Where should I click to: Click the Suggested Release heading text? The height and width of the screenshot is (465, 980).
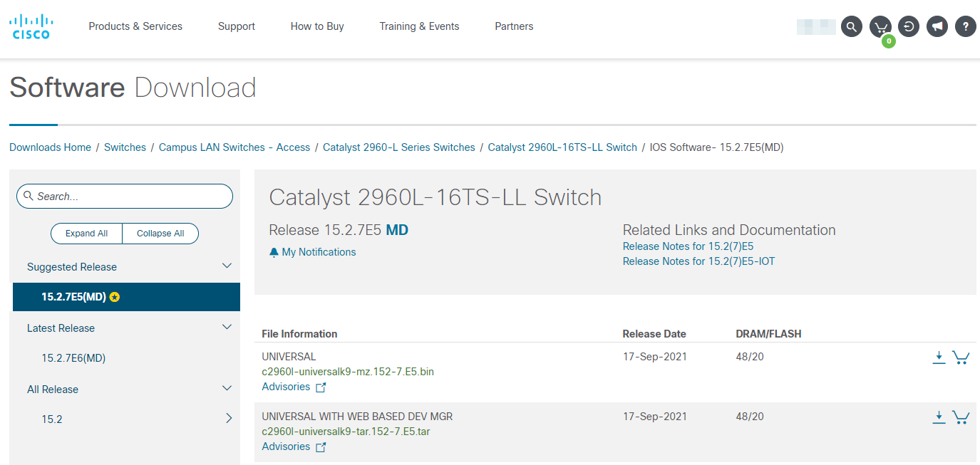click(x=72, y=267)
